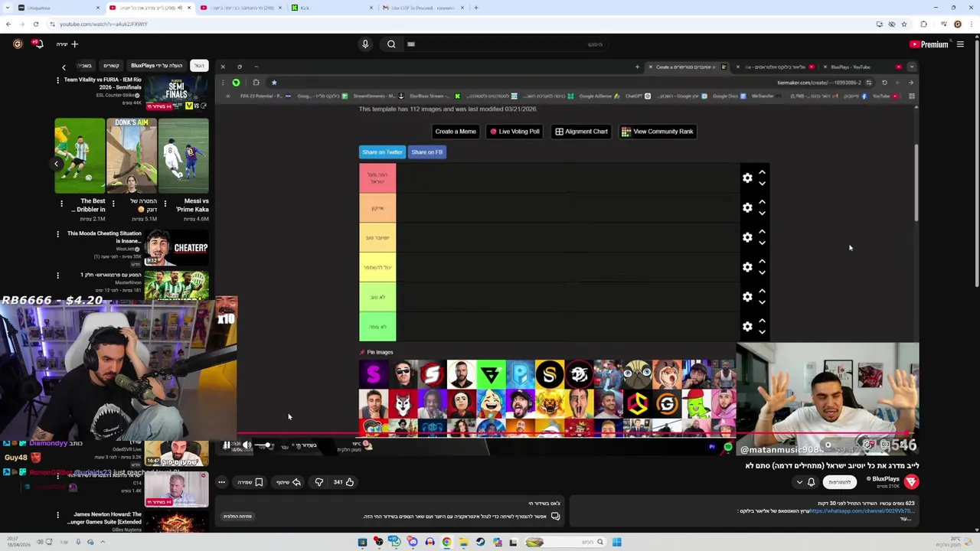Open settings gear for the orange tier row
This screenshot has height=551, width=980.
pyautogui.click(x=747, y=207)
